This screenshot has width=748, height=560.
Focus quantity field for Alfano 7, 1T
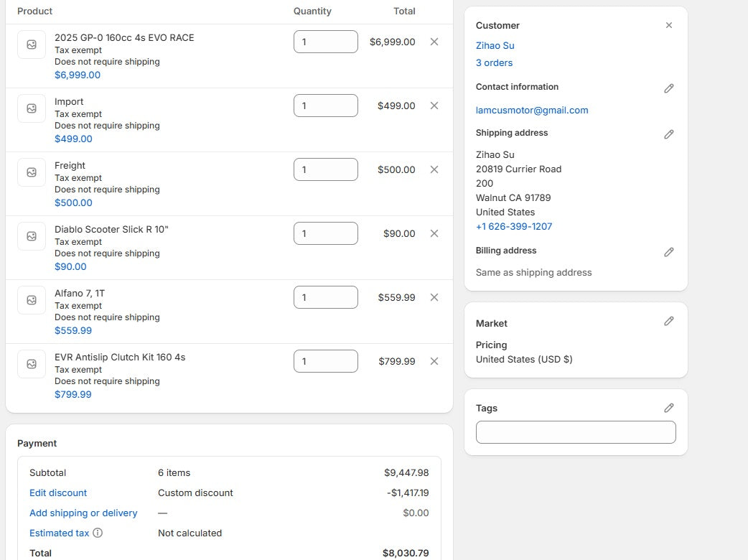(326, 298)
